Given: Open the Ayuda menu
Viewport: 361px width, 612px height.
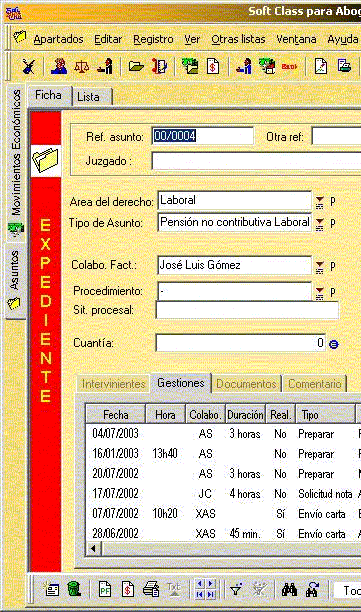Looking at the screenshot, I should (343, 39).
